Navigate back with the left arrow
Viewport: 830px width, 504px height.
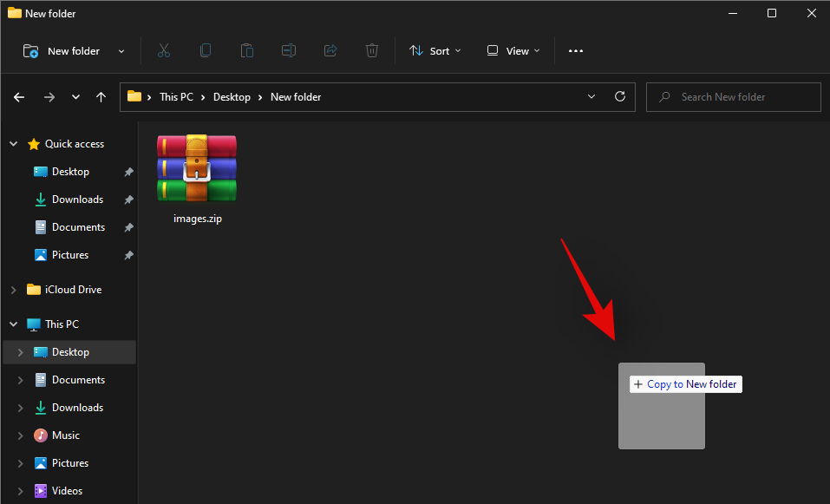pyautogui.click(x=19, y=97)
